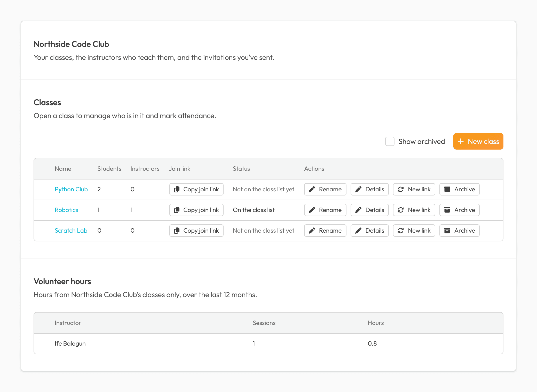Screen dimensions: 537x392
Task: Click the Archive label for Python Club
Action: pos(465,189)
